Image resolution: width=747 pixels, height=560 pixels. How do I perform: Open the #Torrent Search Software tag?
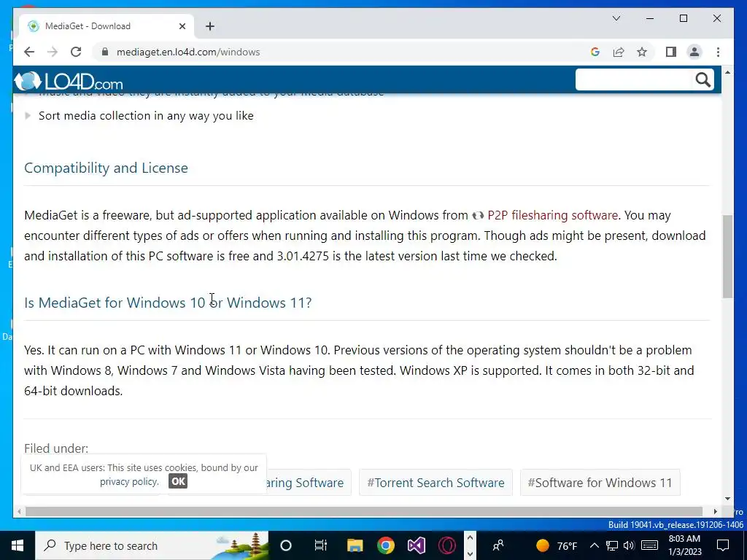click(436, 483)
